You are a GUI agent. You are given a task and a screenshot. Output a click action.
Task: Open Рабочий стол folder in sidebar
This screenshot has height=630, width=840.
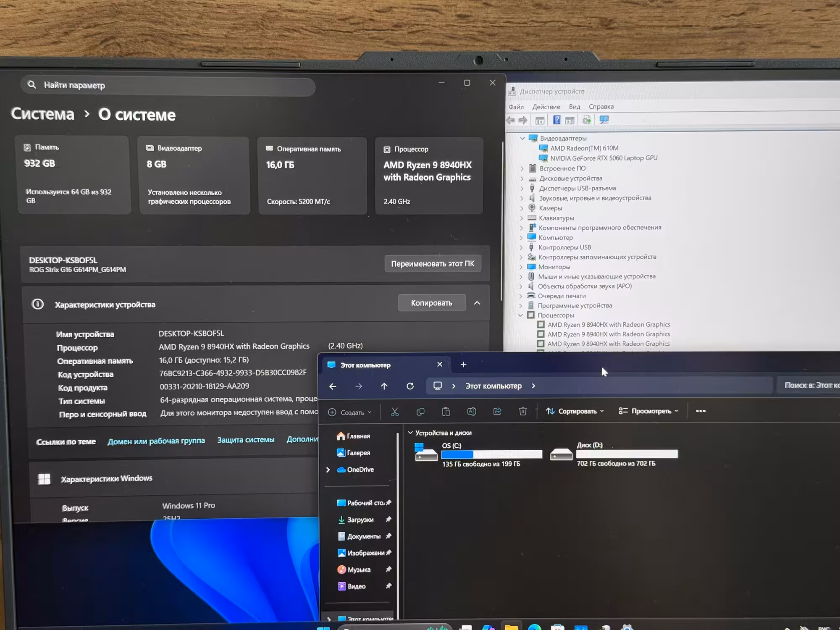pyautogui.click(x=361, y=503)
